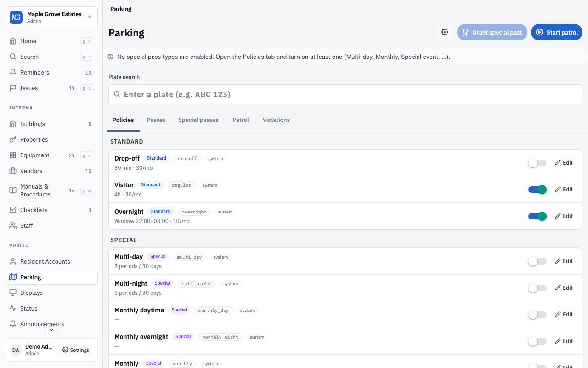The height and width of the screenshot is (368, 588).
Task: Enable the Monthly overnight policy toggle
Action: point(537,341)
